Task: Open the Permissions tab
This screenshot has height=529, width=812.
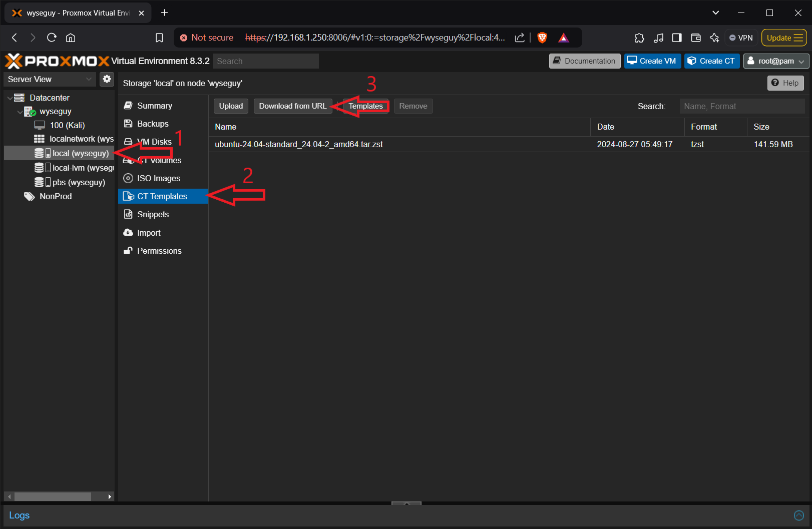Action: click(163, 251)
